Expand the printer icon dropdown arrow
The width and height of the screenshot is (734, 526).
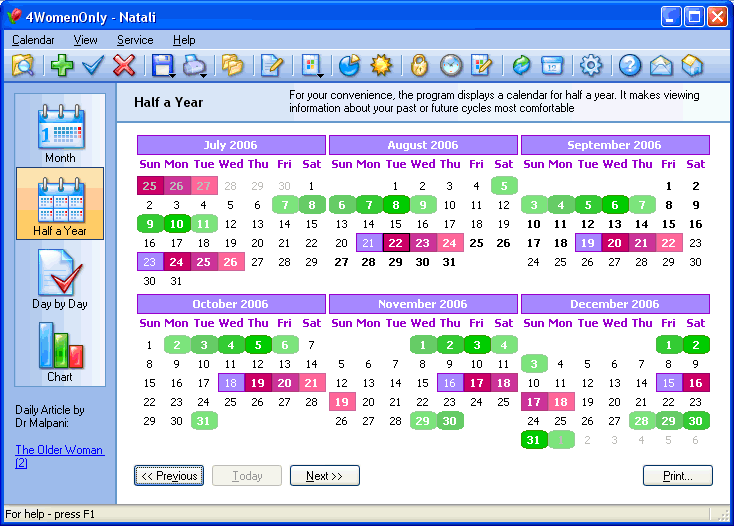[x=204, y=75]
